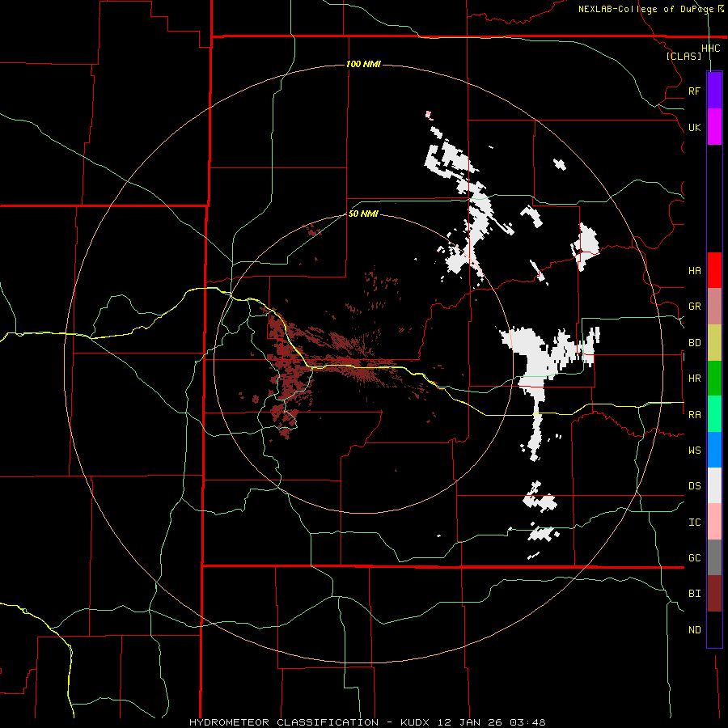Click the '03:48' timestamp text
This screenshot has height=728, width=728.
coord(527,722)
